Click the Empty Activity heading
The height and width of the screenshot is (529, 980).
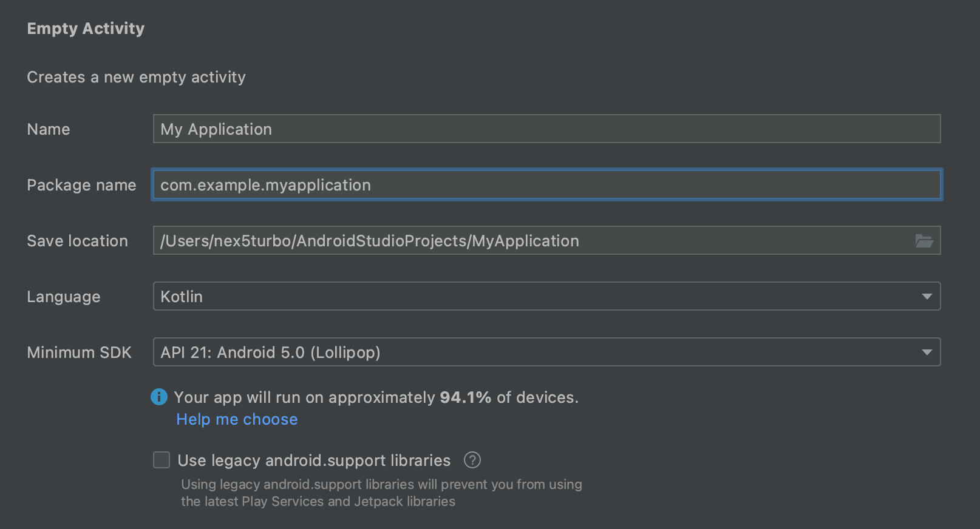point(86,29)
